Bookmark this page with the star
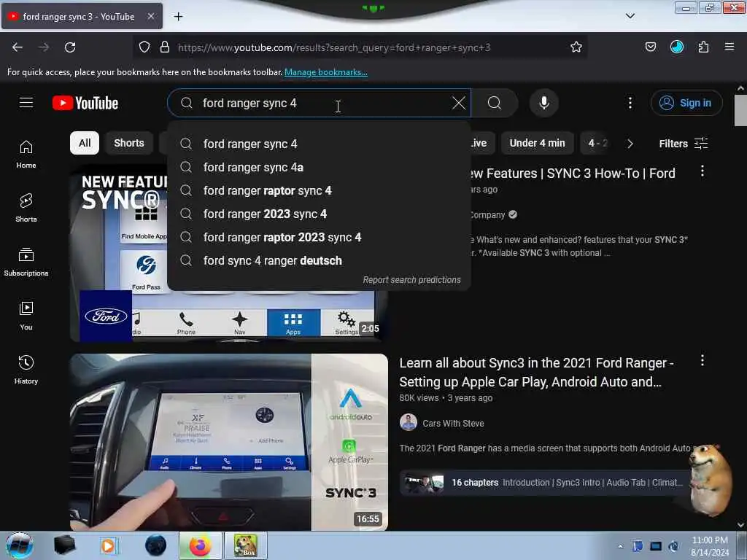 pos(576,47)
